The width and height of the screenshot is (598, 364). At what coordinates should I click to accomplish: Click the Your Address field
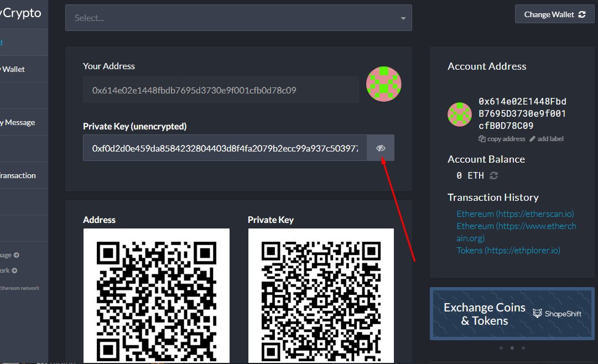[221, 90]
